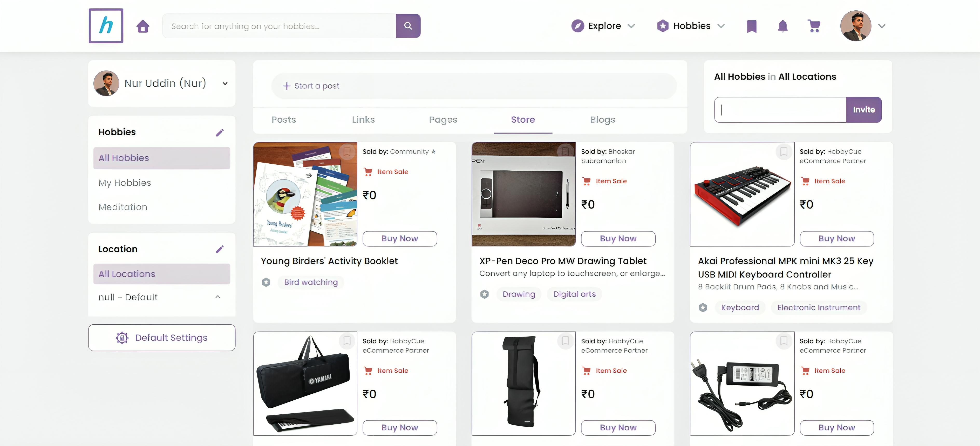
Task: Bookmark the Young Birders' Activity Booklet
Action: [x=346, y=152]
